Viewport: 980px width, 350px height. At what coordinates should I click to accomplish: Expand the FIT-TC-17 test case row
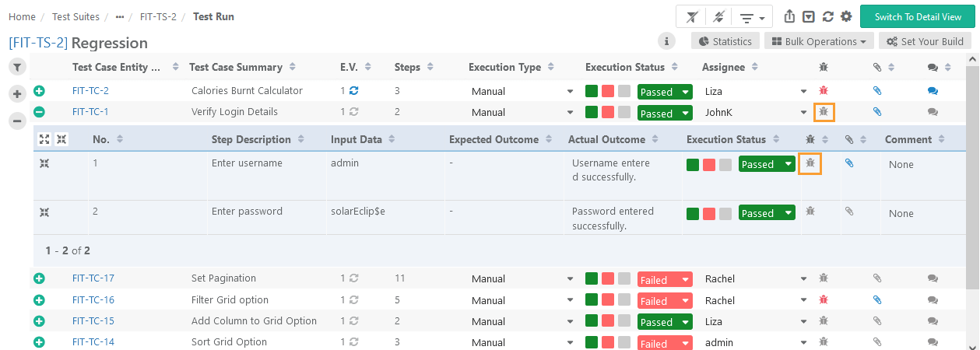tap(39, 278)
